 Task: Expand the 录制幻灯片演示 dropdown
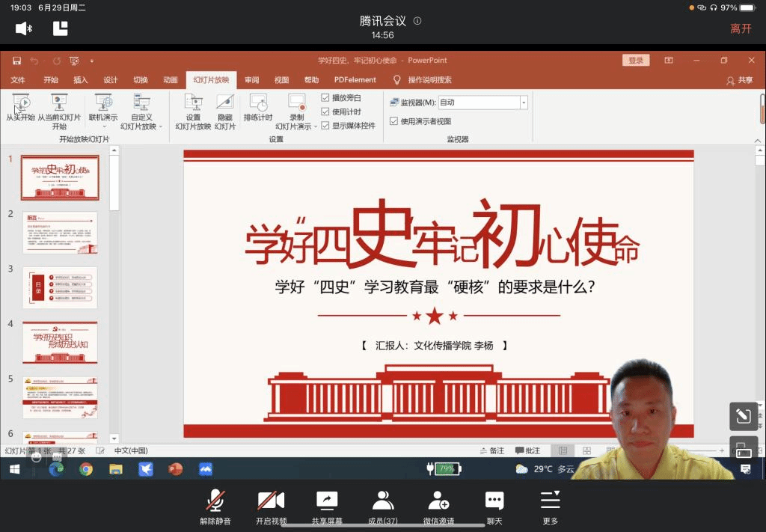[296, 126]
